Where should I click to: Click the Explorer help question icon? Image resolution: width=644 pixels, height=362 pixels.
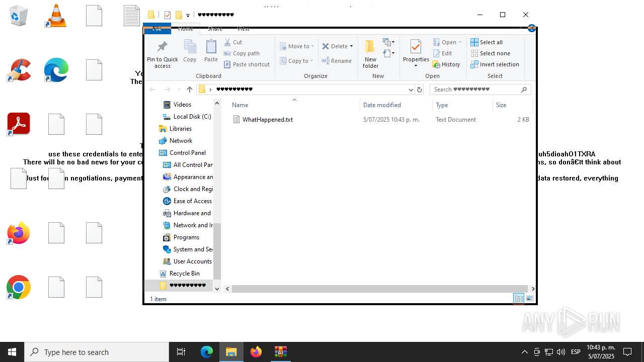pyautogui.click(x=531, y=29)
